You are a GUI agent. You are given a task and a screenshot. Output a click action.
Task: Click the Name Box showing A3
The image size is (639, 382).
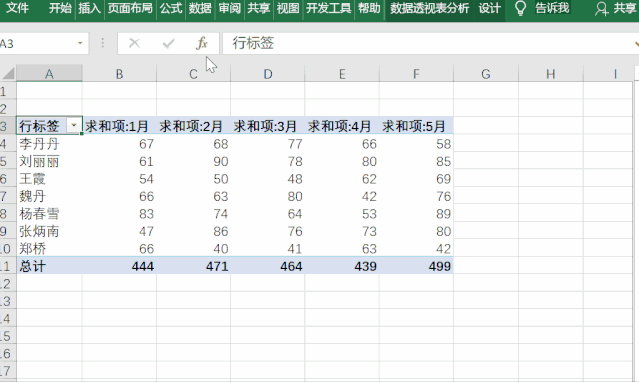[37, 43]
